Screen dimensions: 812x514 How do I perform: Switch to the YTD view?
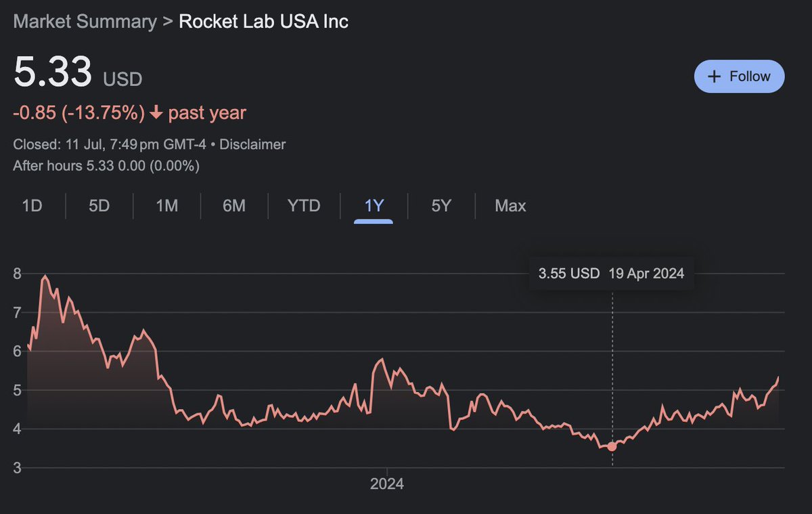coord(302,206)
